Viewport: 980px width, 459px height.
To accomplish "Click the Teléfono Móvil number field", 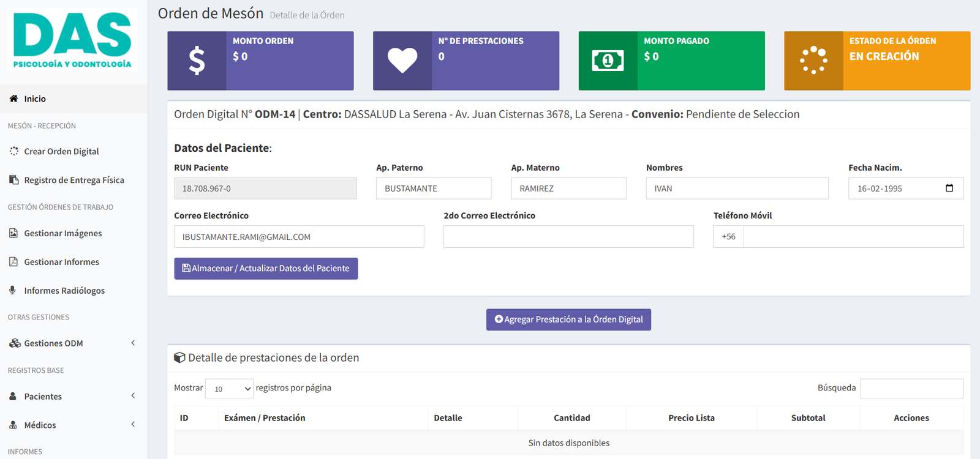I will click(853, 237).
